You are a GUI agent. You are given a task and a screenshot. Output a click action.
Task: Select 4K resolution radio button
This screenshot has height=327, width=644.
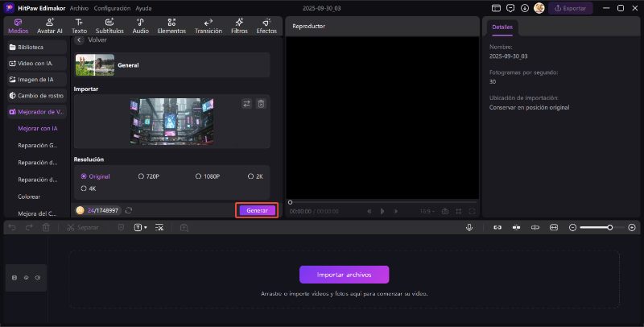85,188
